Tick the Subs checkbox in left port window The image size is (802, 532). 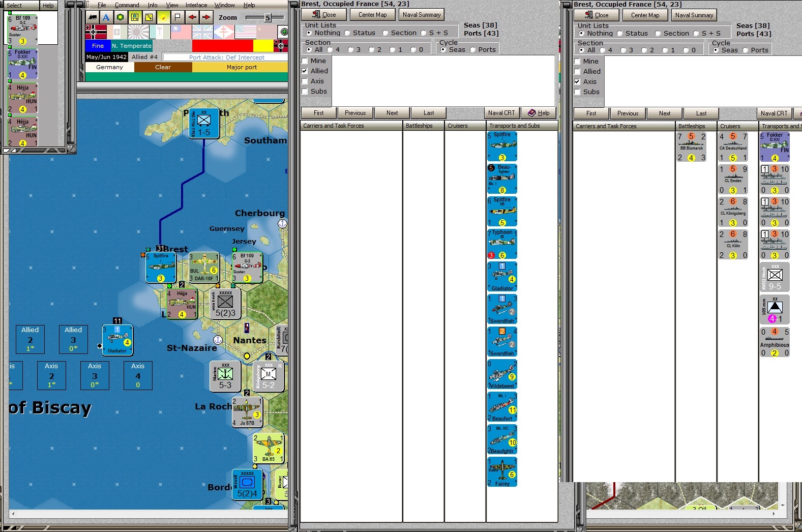click(305, 92)
